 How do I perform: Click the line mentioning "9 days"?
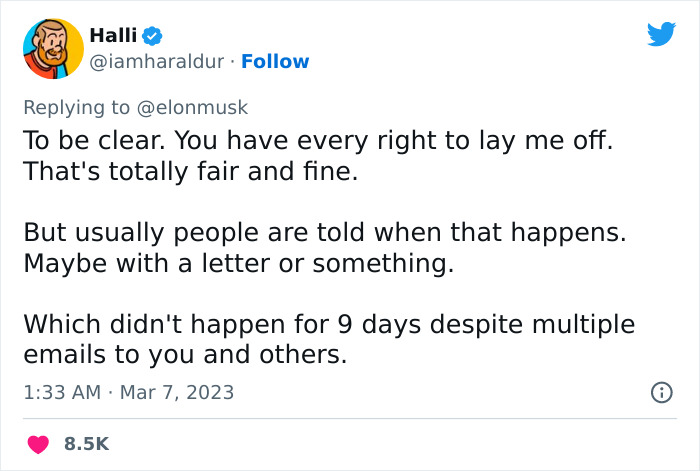click(330, 325)
